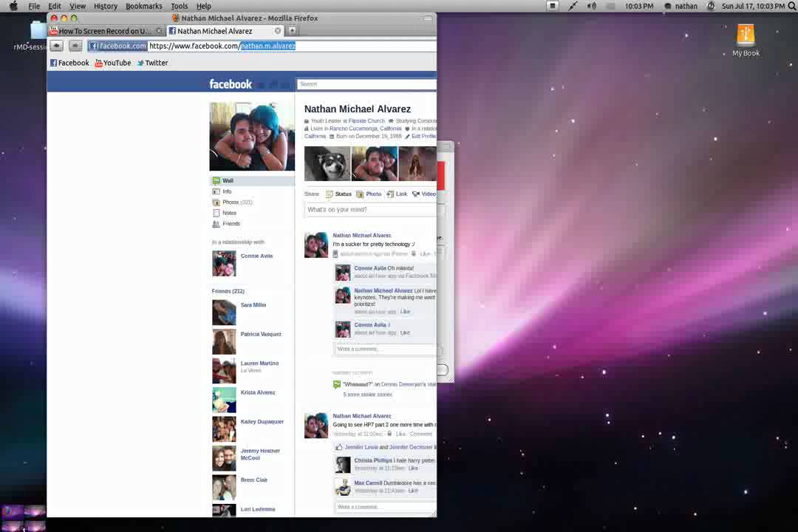Open the Bookmarks menu
The width and height of the screenshot is (798, 532).
point(144,6)
